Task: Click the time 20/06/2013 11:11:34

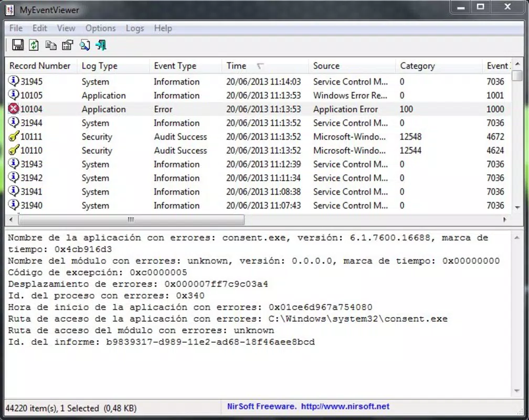Action: tap(263, 178)
